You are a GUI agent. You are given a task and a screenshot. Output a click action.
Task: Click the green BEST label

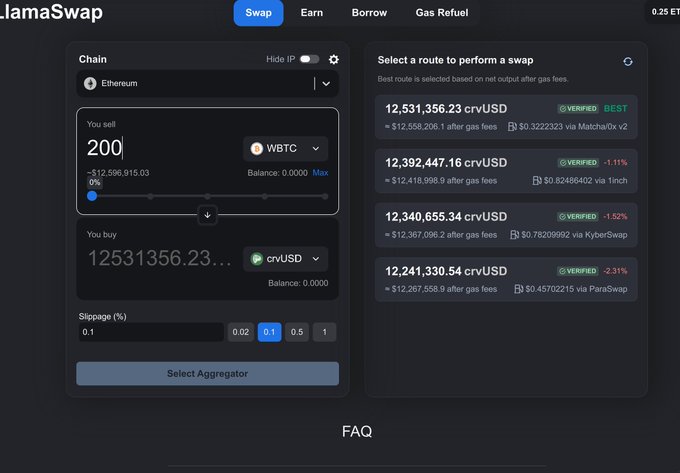click(615, 108)
